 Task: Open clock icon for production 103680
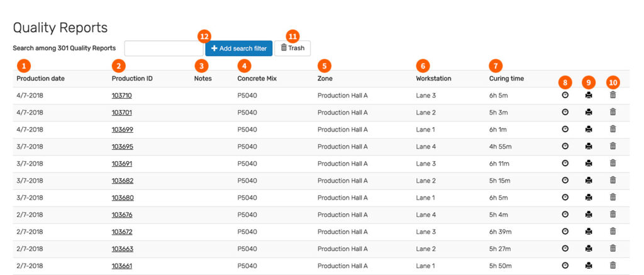pyautogui.click(x=565, y=198)
